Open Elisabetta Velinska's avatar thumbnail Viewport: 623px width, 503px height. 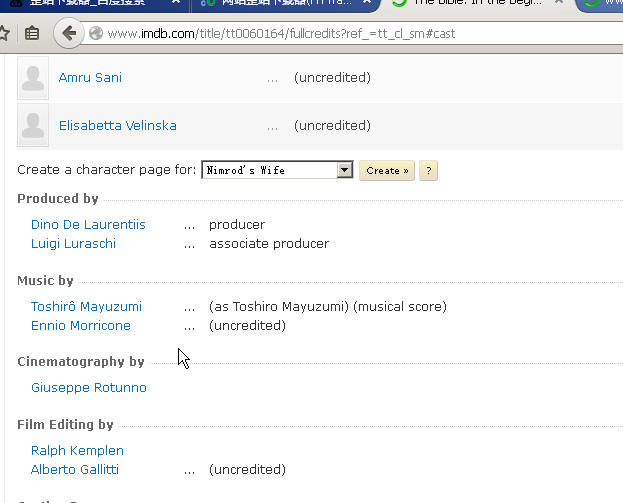33,125
